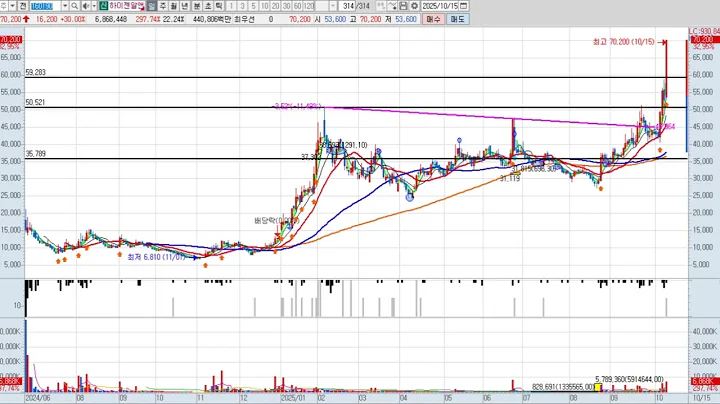
Task: Select the 초 second period button
Action: (208, 6)
